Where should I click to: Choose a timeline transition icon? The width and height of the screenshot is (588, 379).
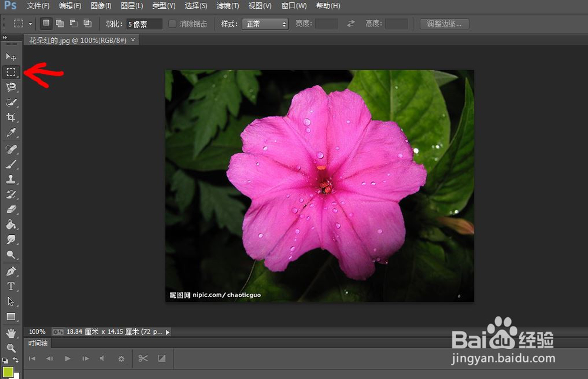(x=162, y=358)
